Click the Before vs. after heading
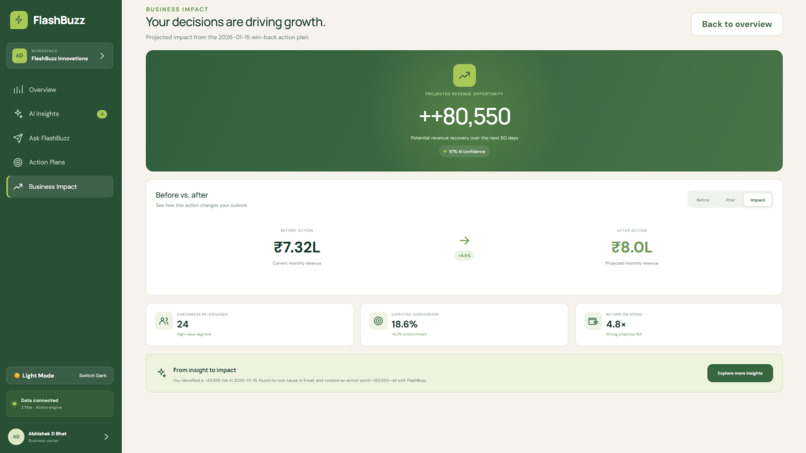Viewport: 806px width, 453px height. pos(181,195)
